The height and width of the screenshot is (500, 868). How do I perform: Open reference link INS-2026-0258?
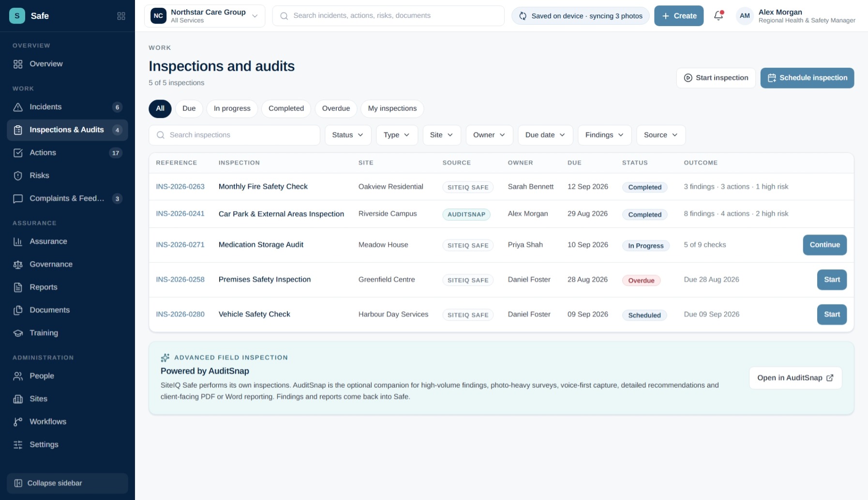coord(180,279)
